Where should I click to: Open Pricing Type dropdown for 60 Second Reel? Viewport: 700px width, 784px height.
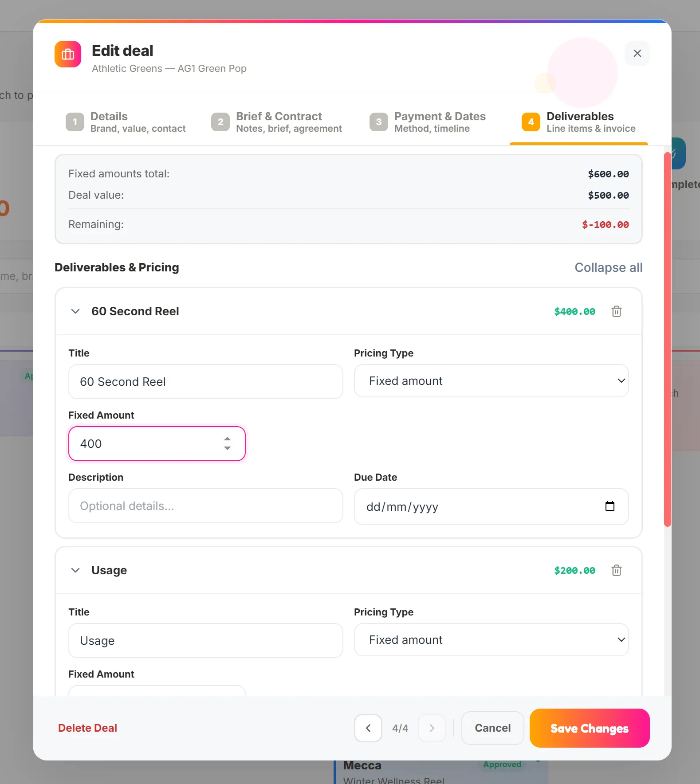pyautogui.click(x=491, y=381)
